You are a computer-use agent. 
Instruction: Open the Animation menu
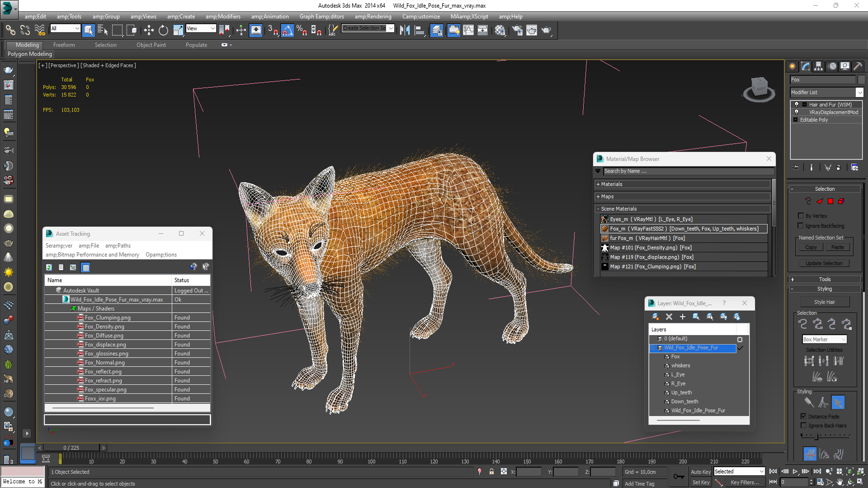coord(270,17)
